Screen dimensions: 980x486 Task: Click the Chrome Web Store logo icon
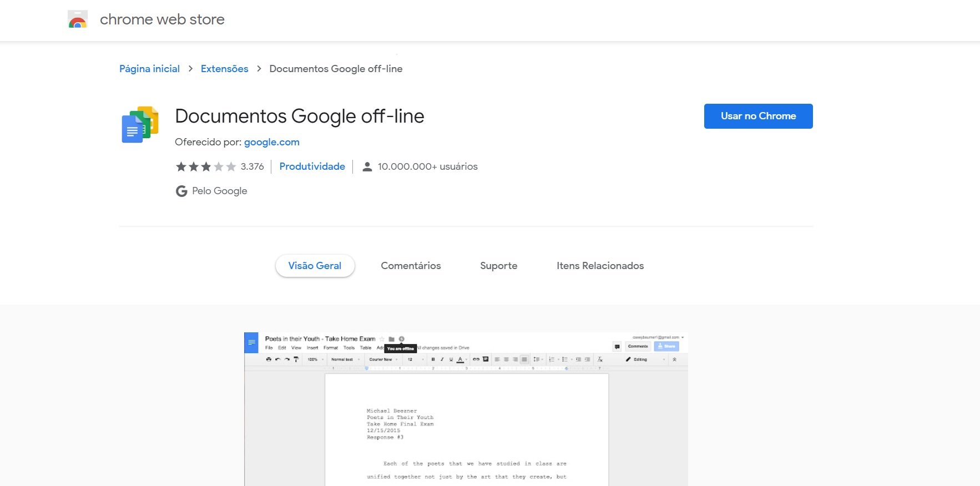[x=78, y=19]
